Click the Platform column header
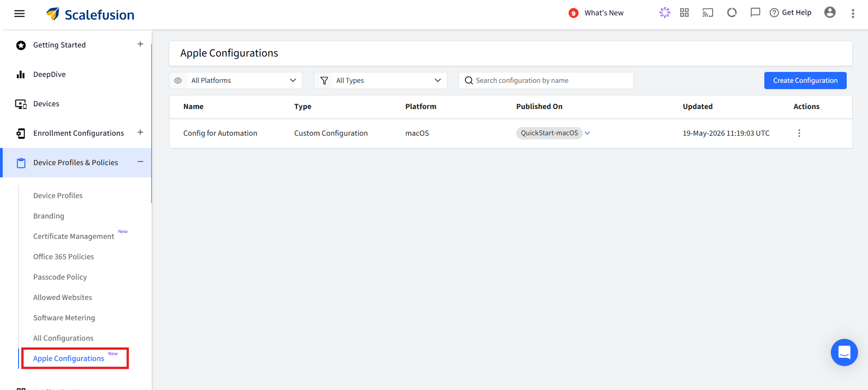The image size is (868, 390). coord(421,106)
